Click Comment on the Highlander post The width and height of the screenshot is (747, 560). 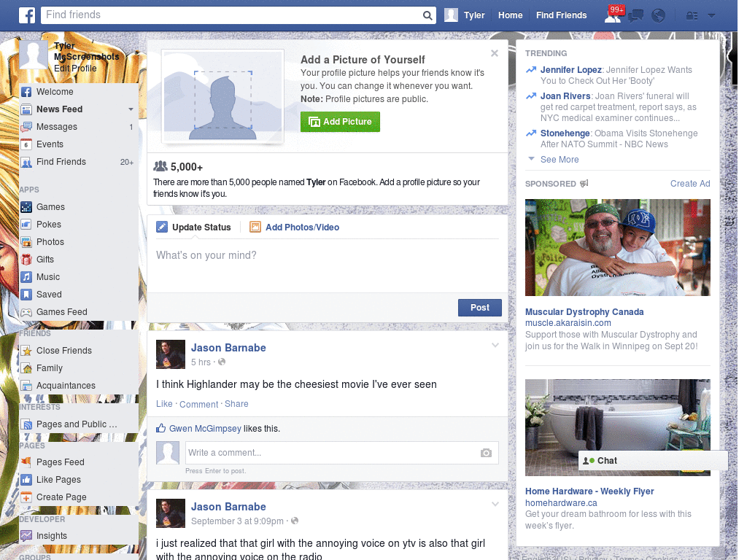(198, 404)
